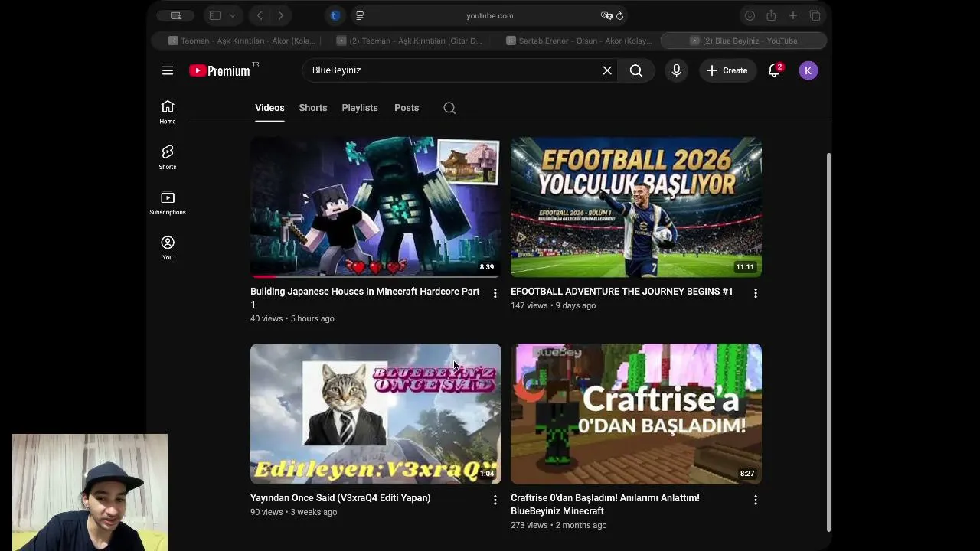Open more options for Craftrise video
980x551 pixels.
coord(756,500)
